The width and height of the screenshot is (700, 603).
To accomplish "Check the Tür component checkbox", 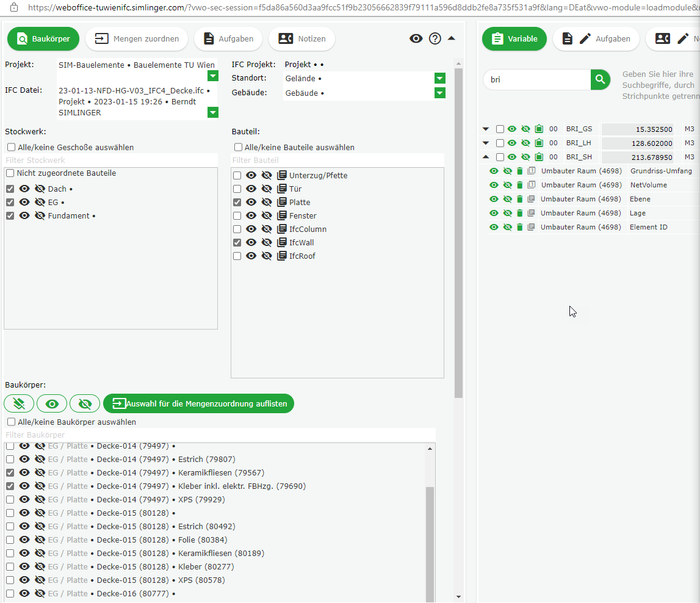I will point(237,189).
